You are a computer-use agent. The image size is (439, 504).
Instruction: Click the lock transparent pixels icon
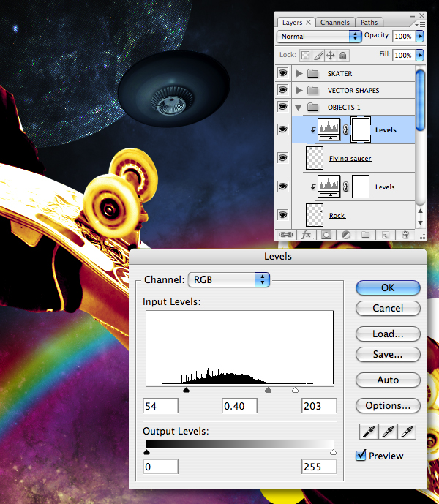(x=306, y=56)
